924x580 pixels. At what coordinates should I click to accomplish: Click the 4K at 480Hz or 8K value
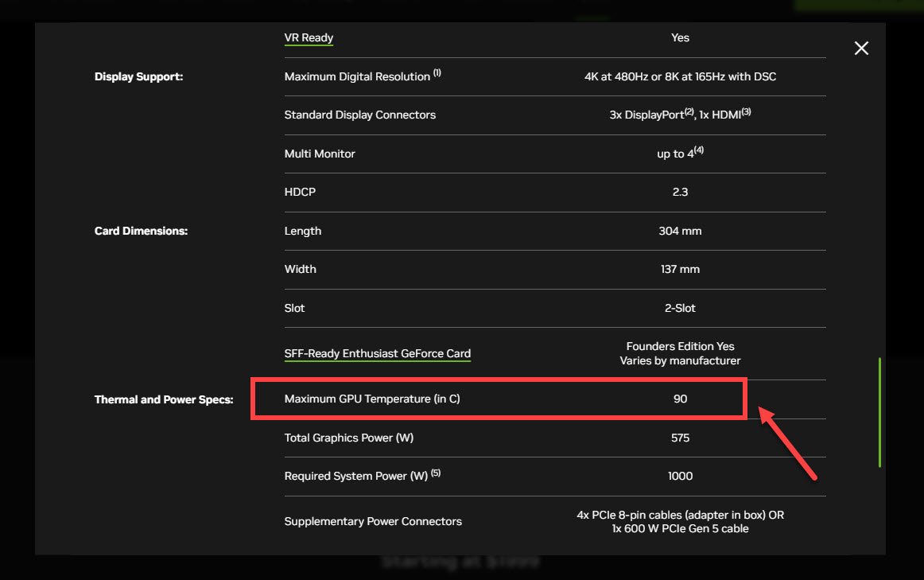[x=680, y=76]
